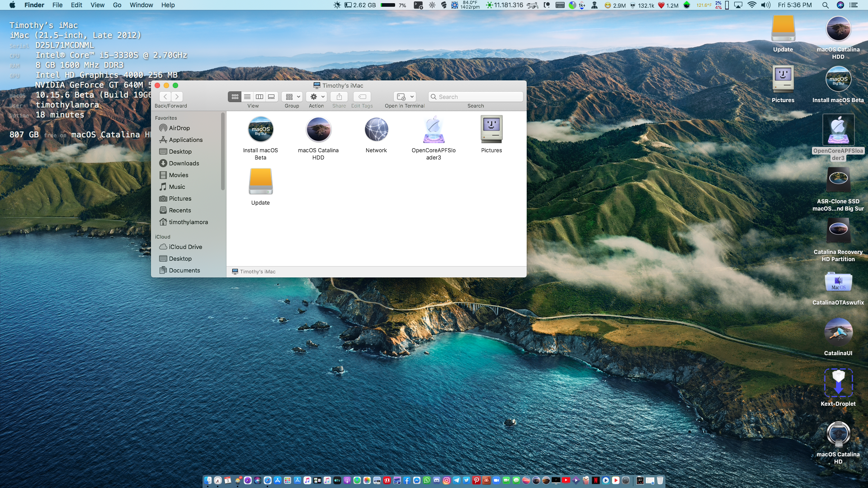Select the CatalinaOTAswufix desktop folder
The image size is (868, 488).
click(838, 288)
